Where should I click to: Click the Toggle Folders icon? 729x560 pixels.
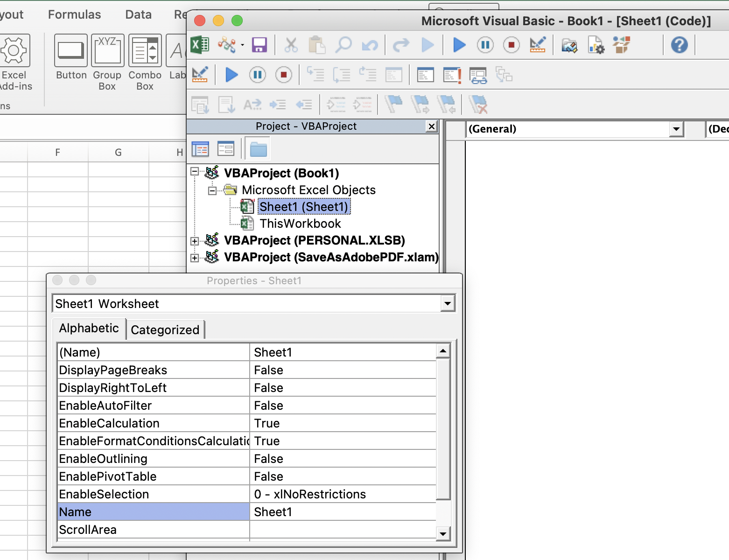(x=258, y=149)
